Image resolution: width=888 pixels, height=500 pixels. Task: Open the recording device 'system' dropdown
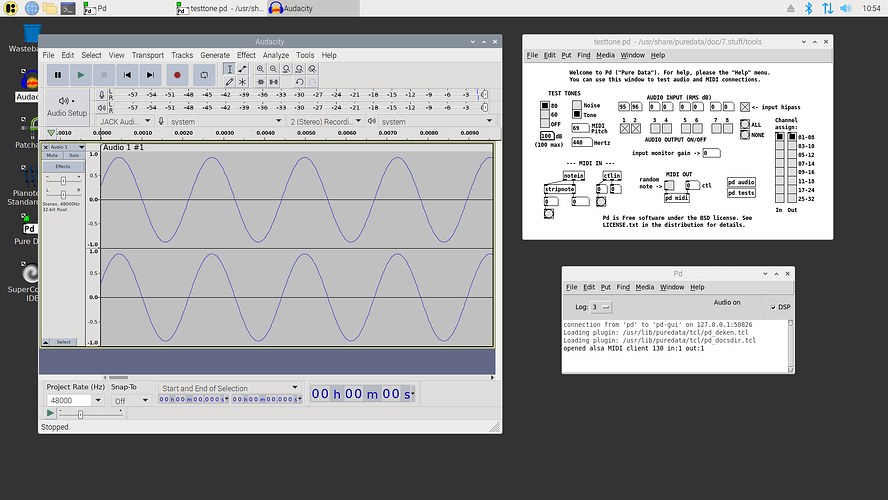pos(225,121)
